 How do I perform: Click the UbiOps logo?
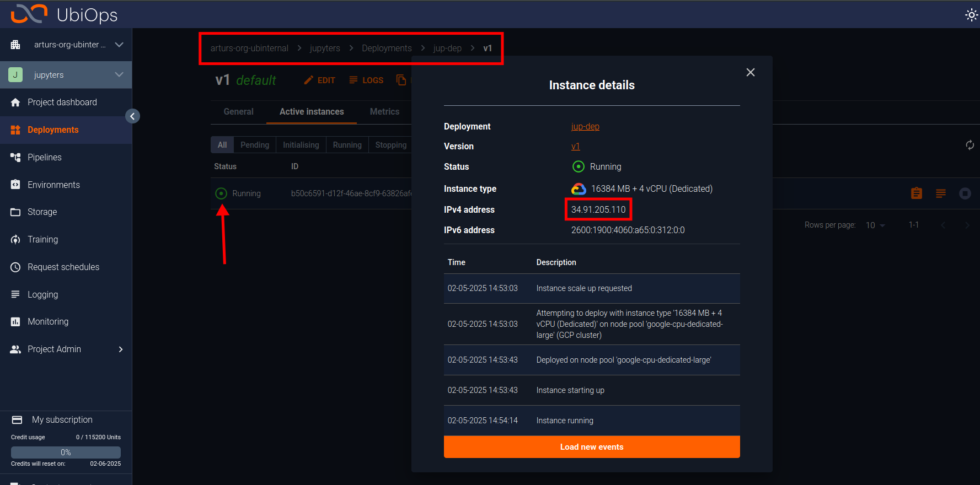(x=64, y=14)
